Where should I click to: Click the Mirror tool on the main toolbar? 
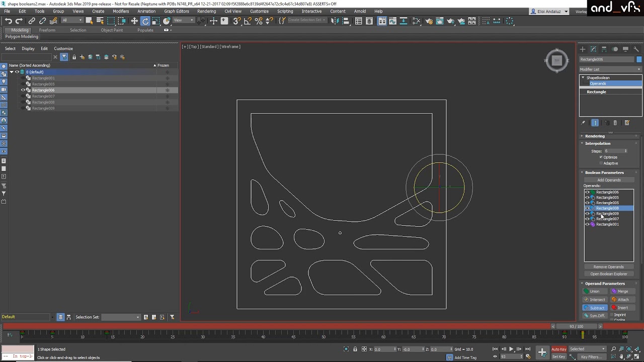[336, 21]
